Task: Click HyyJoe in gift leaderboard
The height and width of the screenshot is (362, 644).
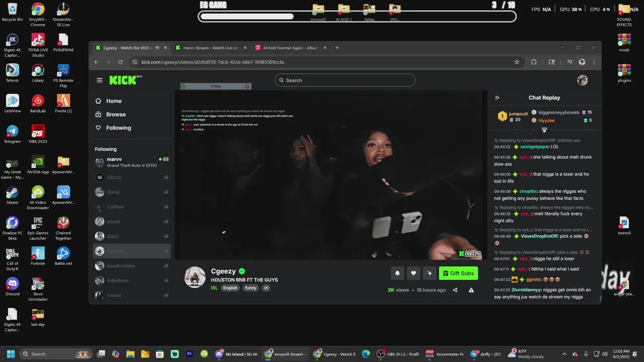Action: pyautogui.click(x=546, y=121)
